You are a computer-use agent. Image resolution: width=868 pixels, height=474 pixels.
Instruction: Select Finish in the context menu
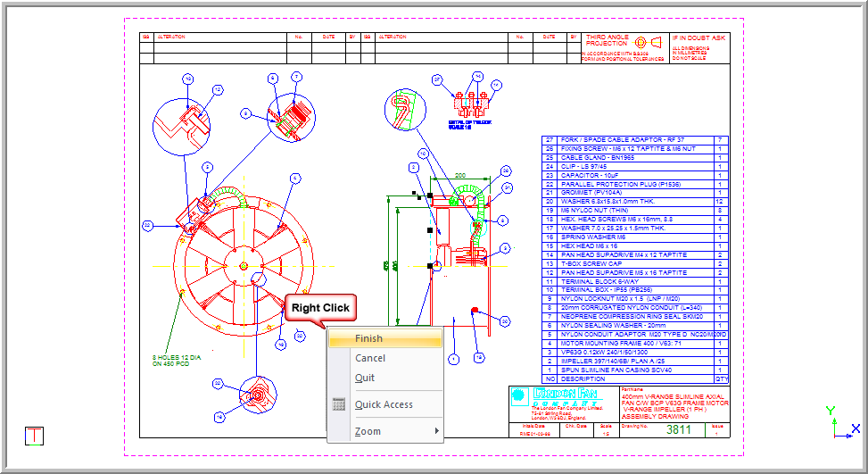[384, 338]
